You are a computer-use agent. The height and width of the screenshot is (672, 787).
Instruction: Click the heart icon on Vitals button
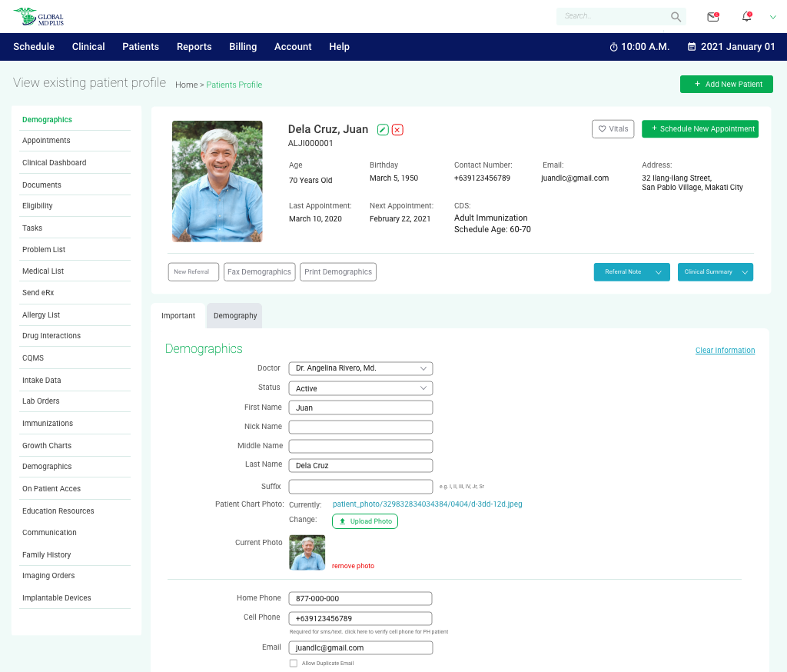[602, 128]
